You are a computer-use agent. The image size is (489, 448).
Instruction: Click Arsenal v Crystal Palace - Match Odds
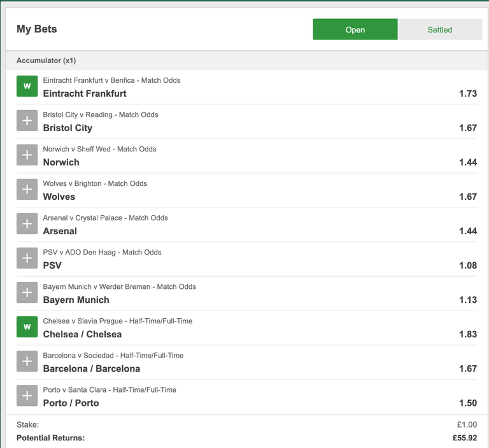106,218
